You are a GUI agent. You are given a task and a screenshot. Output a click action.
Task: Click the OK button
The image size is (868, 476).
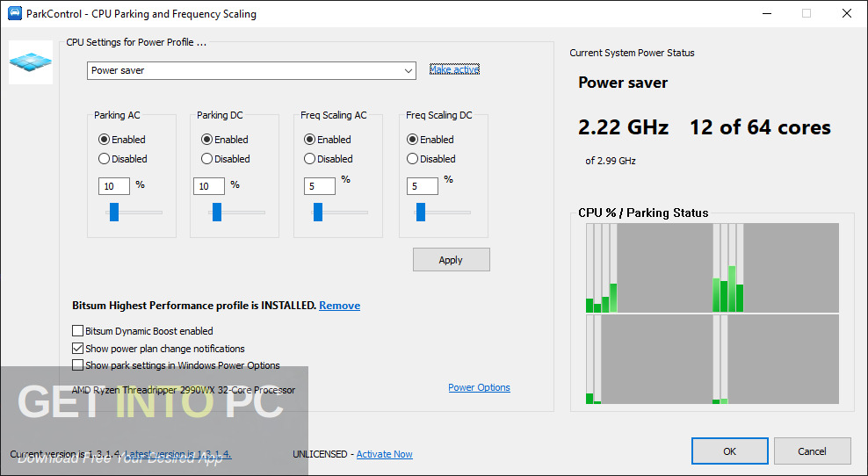tap(729, 451)
